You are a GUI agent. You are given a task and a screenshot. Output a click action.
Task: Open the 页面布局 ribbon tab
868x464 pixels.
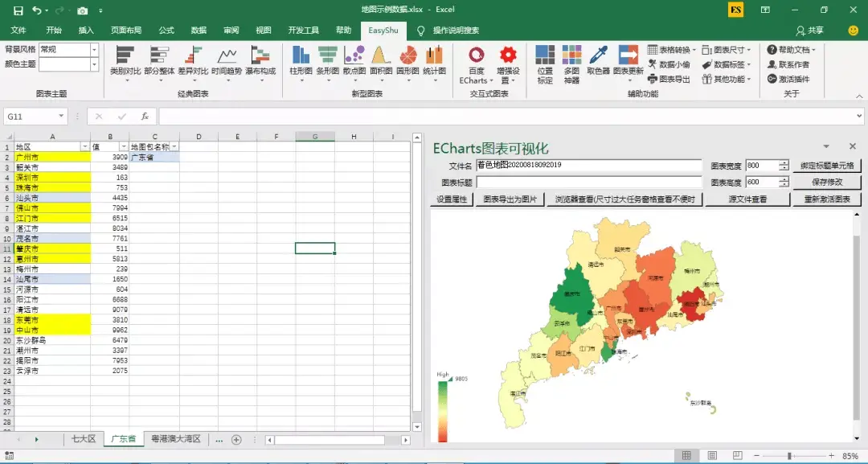pyautogui.click(x=126, y=31)
